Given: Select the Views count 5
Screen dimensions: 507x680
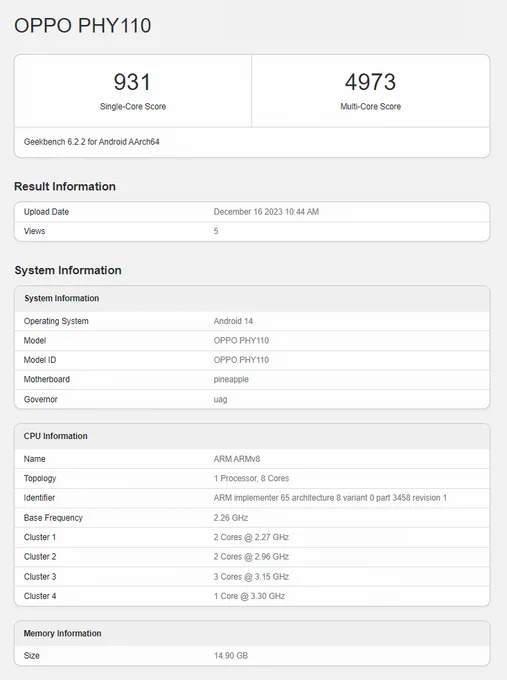Looking at the screenshot, I should click(x=216, y=231).
